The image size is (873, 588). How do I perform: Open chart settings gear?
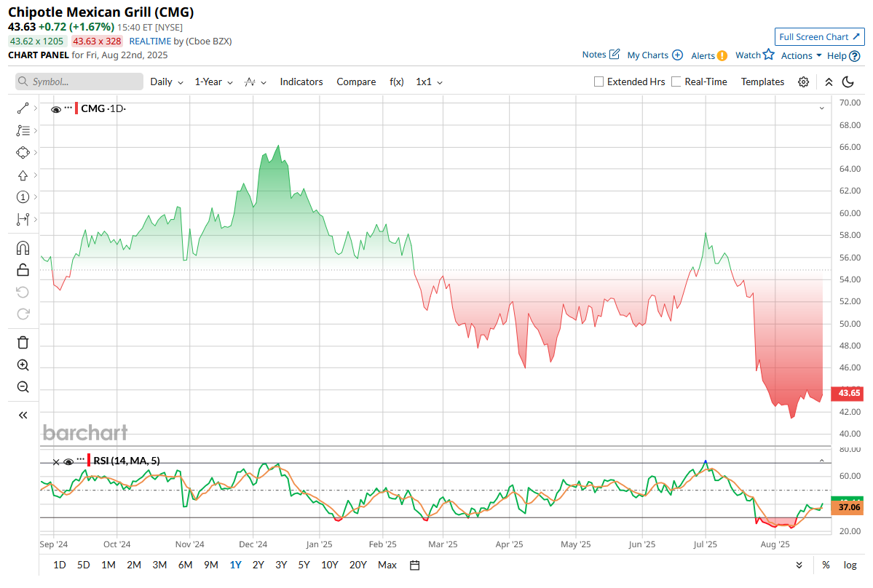click(x=803, y=82)
